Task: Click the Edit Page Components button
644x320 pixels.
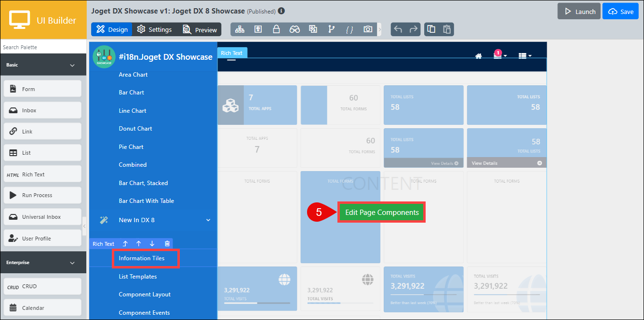Action: (382, 212)
